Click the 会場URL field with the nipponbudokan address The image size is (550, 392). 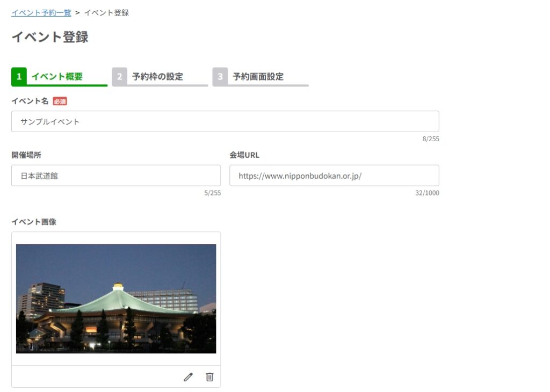(334, 176)
